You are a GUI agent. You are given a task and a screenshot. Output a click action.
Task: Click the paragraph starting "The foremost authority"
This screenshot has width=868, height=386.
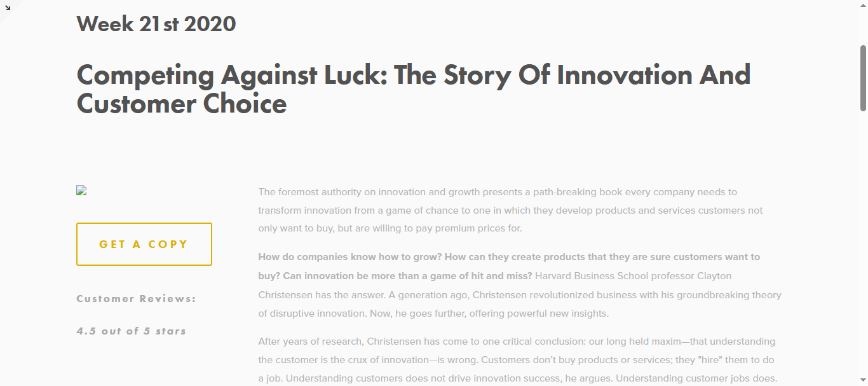tap(510, 210)
